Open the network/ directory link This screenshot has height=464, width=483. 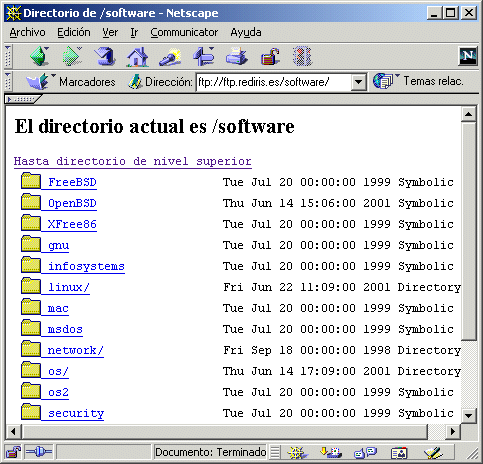pyautogui.click(x=76, y=350)
